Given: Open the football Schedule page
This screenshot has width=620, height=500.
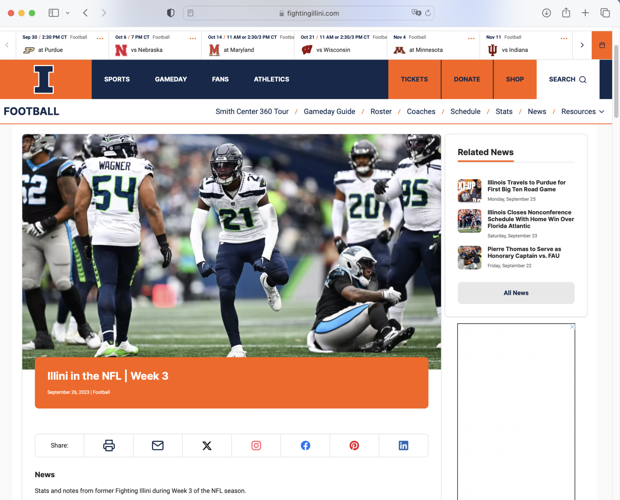Looking at the screenshot, I should pyautogui.click(x=465, y=111).
